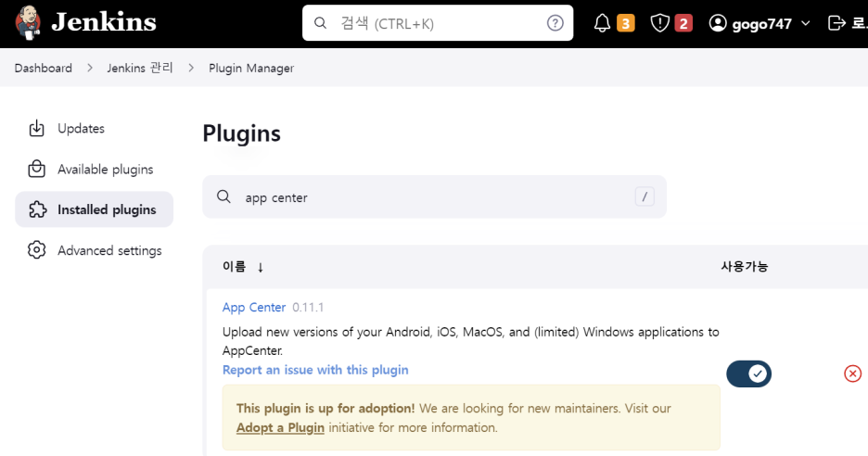
Task: Expand chevron after Dashboard breadcrumb
Action: 90,68
